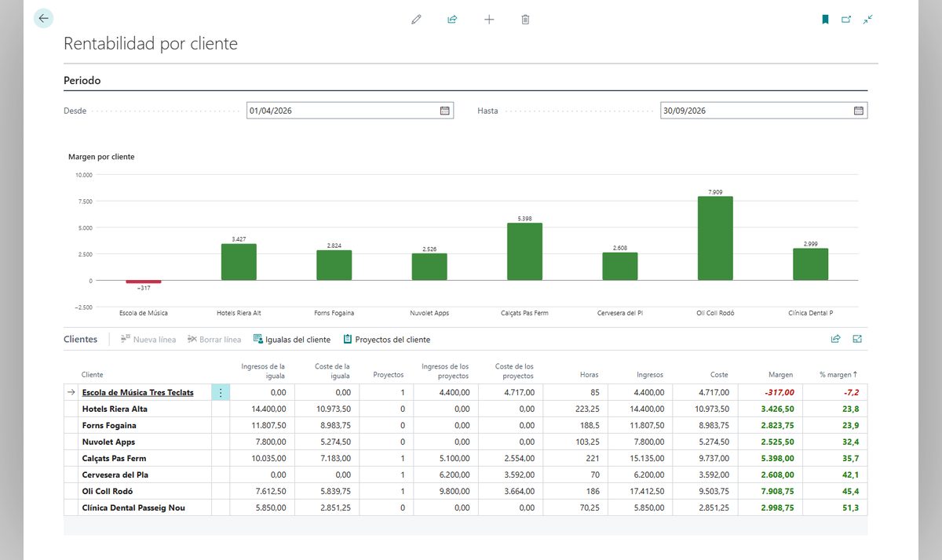Click the margin value -317,00
Screen dimensions: 942x560
pyautogui.click(x=779, y=392)
